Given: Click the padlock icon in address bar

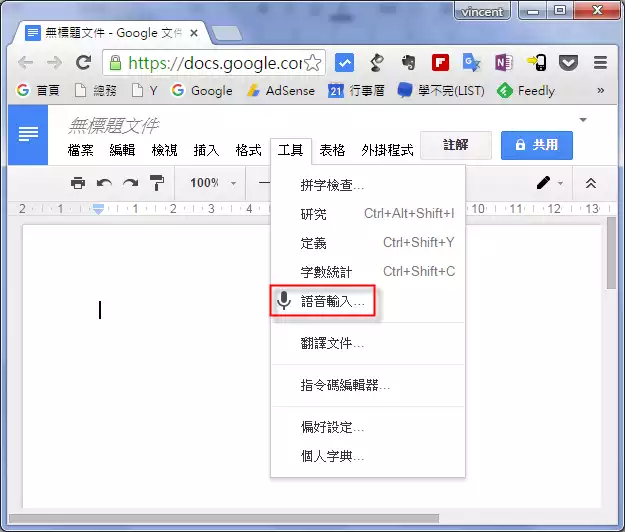Looking at the screenshot, I should pos(115,63).
